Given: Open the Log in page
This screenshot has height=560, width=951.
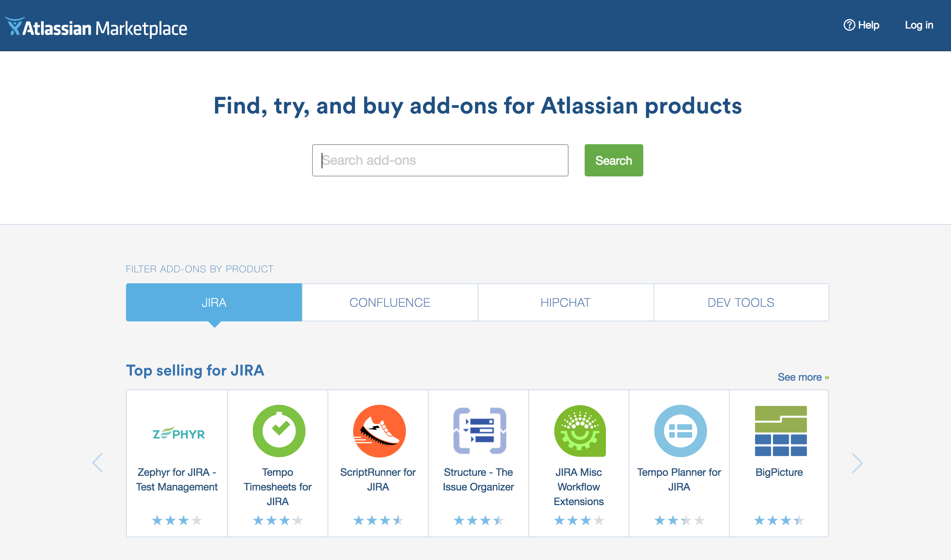Looking at the screenshot, I should click(919, 25).
